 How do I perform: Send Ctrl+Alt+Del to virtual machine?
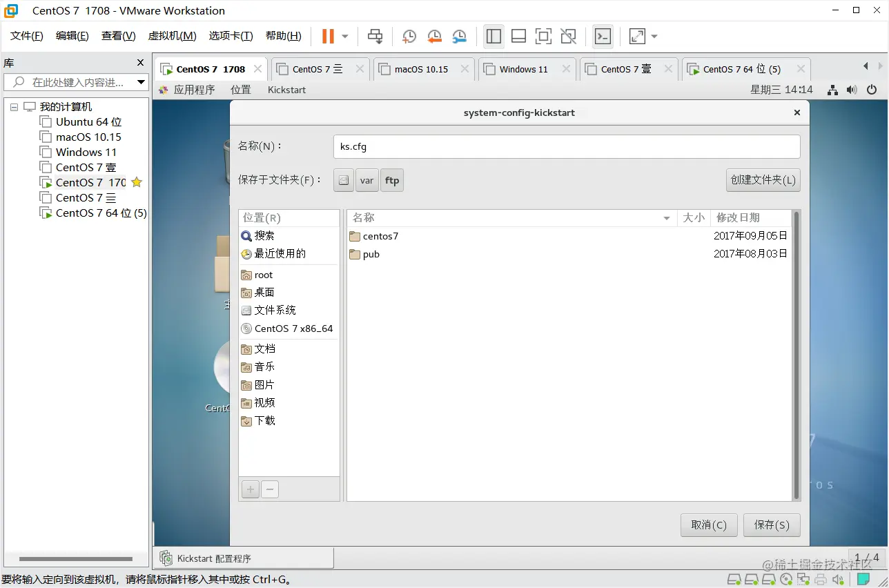pos(375,36)
